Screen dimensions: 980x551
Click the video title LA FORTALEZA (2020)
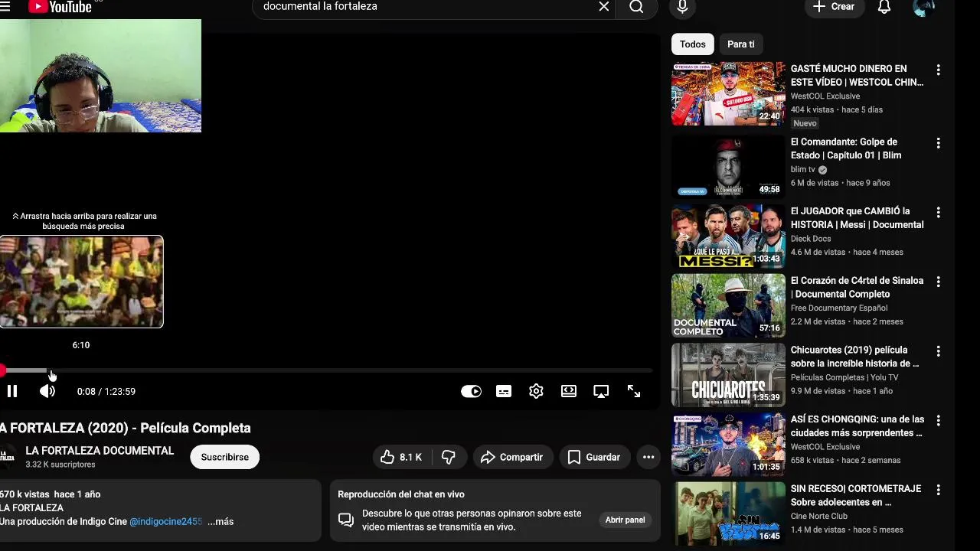point(126,428)
